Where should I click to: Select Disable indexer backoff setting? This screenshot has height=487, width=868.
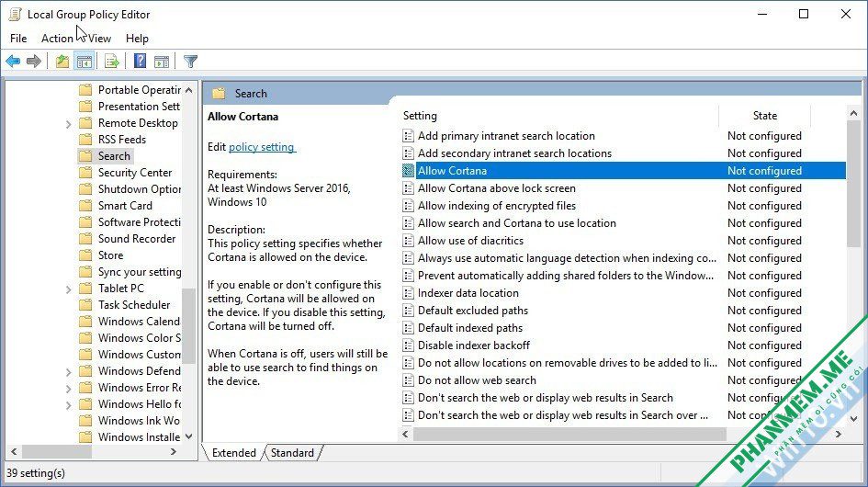tap(474, 345)
